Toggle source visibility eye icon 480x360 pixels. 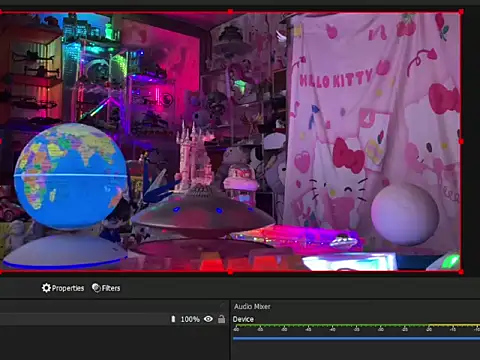[x=208, y=319]
